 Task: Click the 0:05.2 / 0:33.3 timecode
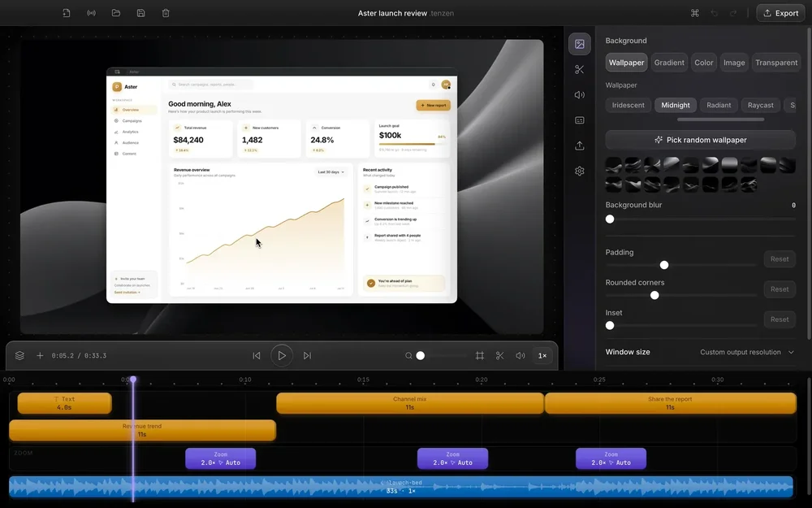(79, 356)
